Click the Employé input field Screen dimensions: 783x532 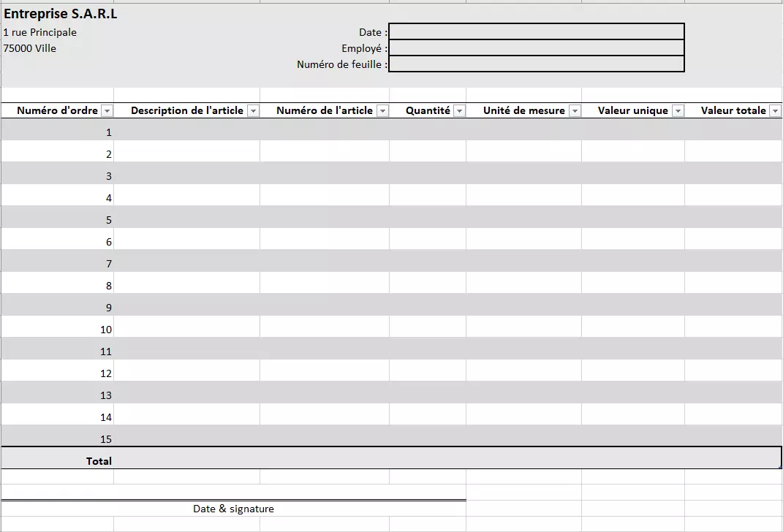point(537,47)
